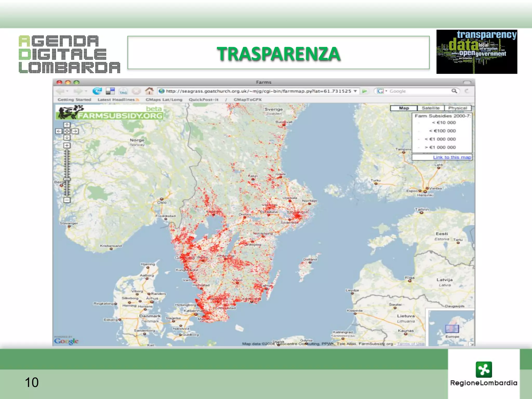Pan map left with arrow button

click(x=59, y=131)
